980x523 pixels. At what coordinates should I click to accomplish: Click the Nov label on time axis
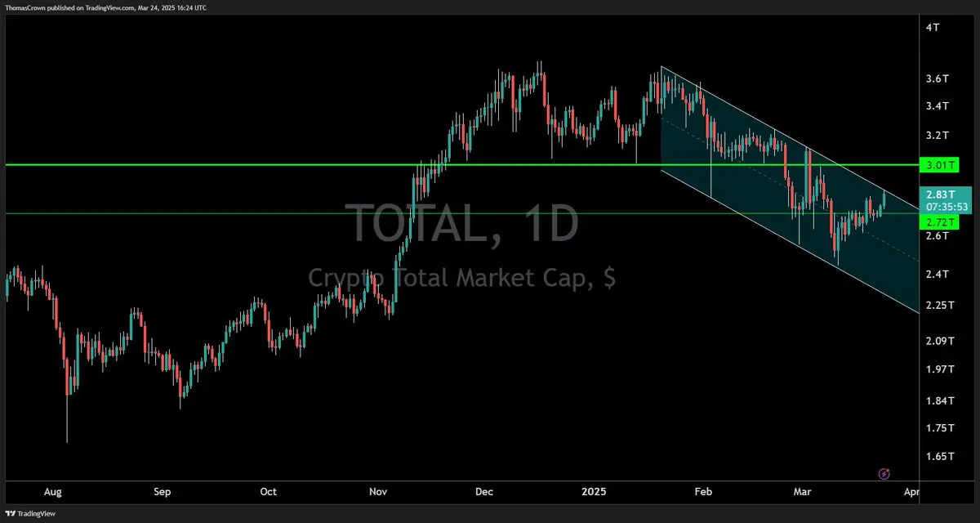377,492
